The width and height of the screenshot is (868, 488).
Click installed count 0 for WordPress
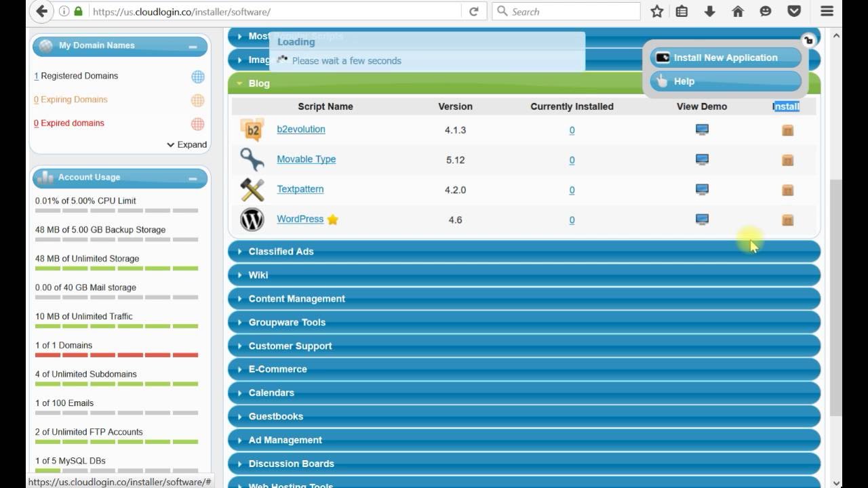click(x=572, y=220)
